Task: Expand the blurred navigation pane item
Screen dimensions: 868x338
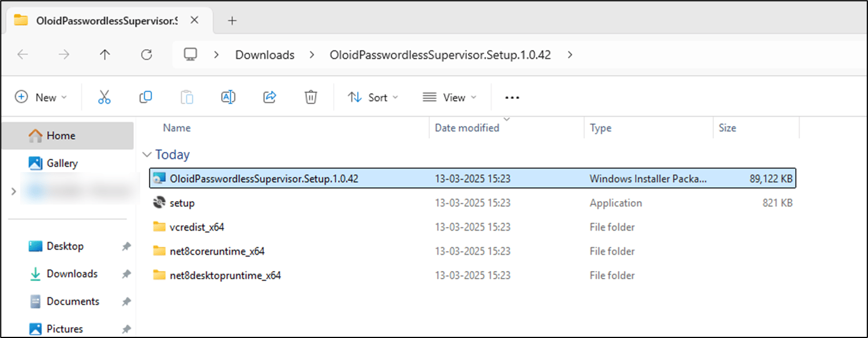Action: tap(14, 191)
